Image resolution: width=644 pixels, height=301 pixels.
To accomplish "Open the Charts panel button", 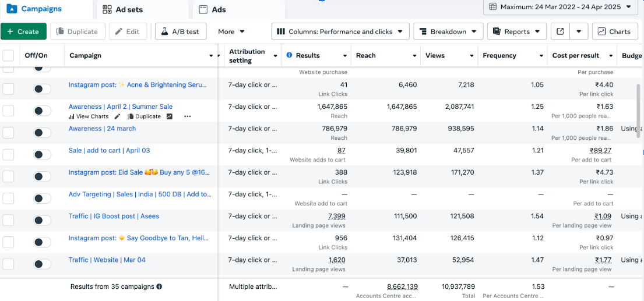I will point(614,31).
